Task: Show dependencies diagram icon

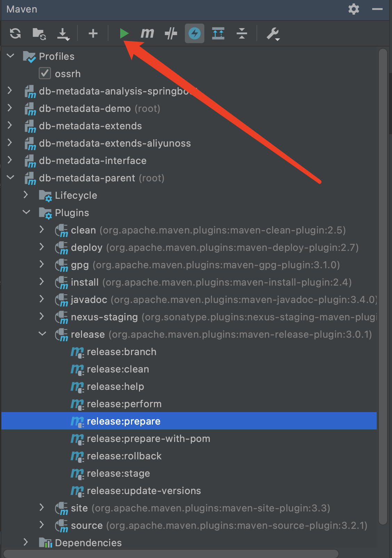Action: [x=218, y=33]
